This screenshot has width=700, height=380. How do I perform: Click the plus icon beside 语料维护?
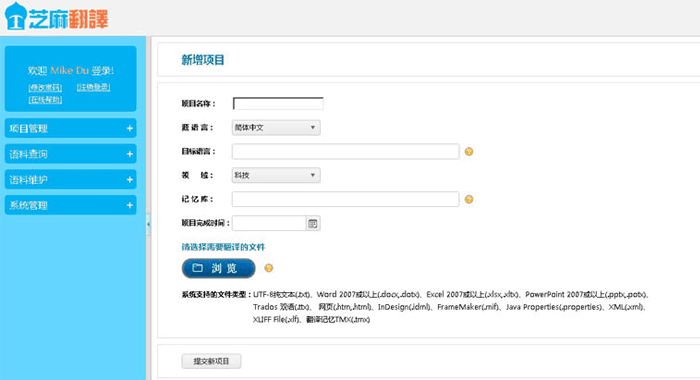click(129, 180)
